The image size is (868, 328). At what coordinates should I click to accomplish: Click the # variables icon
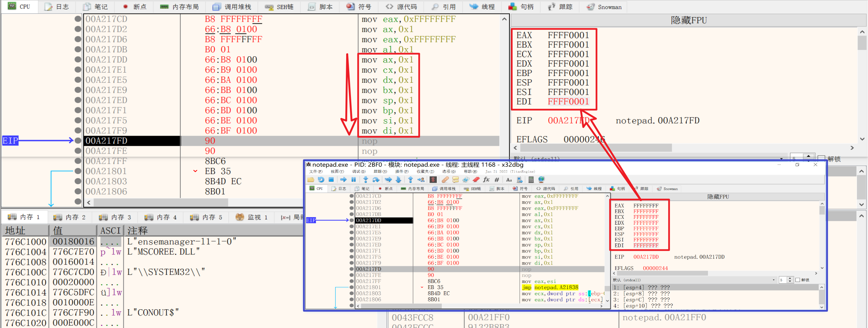pyautogui.click(x=497, y=180)
